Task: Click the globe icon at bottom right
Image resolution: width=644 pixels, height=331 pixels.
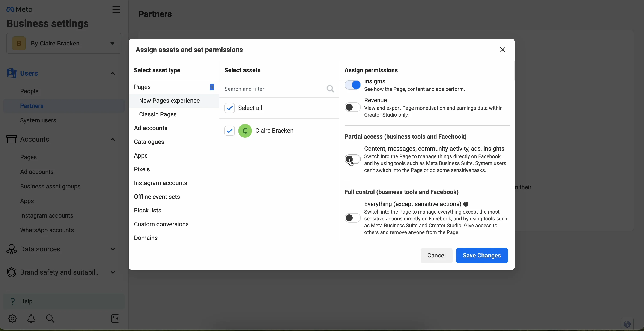Action: (627, 324)
